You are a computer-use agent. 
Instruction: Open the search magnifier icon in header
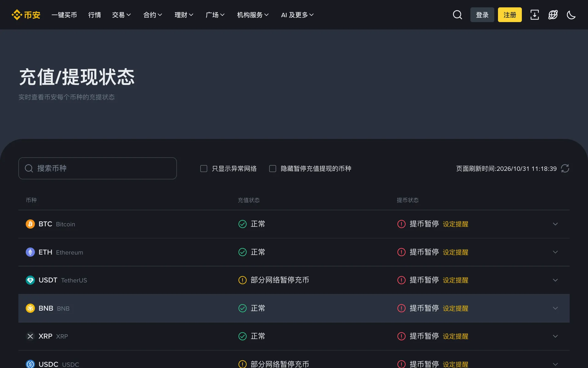458,15
